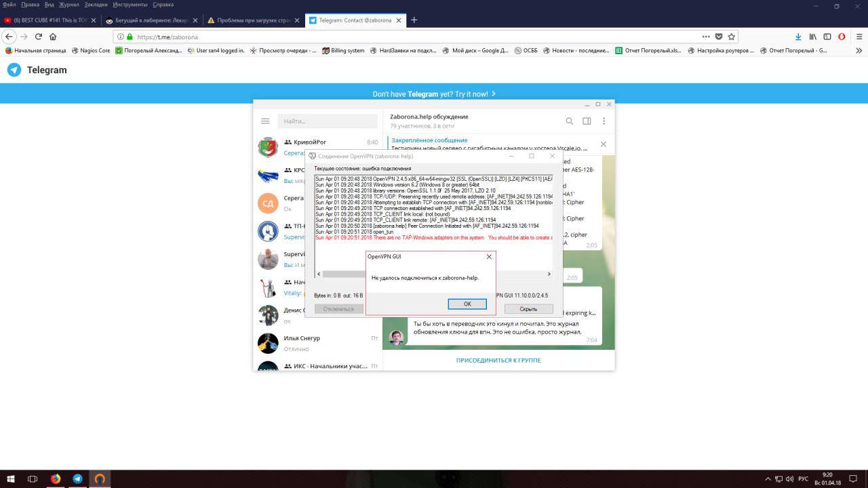Image resolution: width=868 pixels, height=488 pixels.
Task: Open the Погорелый Александ... bookmark
Action: coord(149,50)
